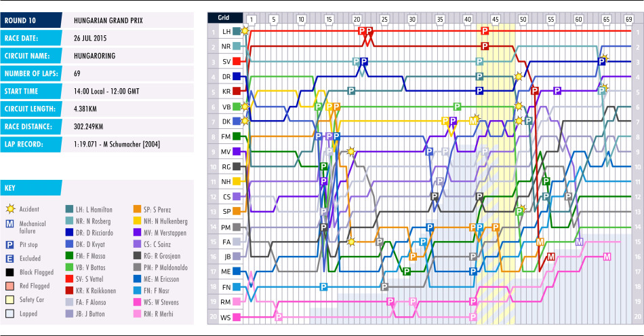The height and width of the screenshot is (336, 644).
Task: Click the Grid header above the driver list
Action: pyautogui.click(x=224, y=17)
